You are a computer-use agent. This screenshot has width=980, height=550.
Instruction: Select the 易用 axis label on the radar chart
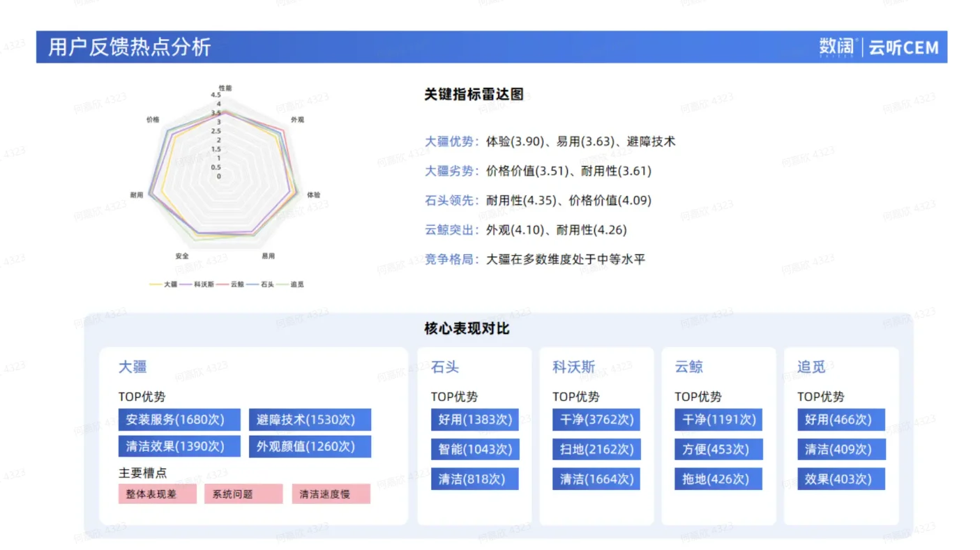point(268,256)
